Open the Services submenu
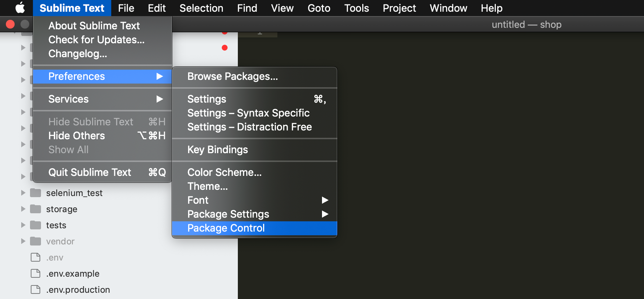 102,99
